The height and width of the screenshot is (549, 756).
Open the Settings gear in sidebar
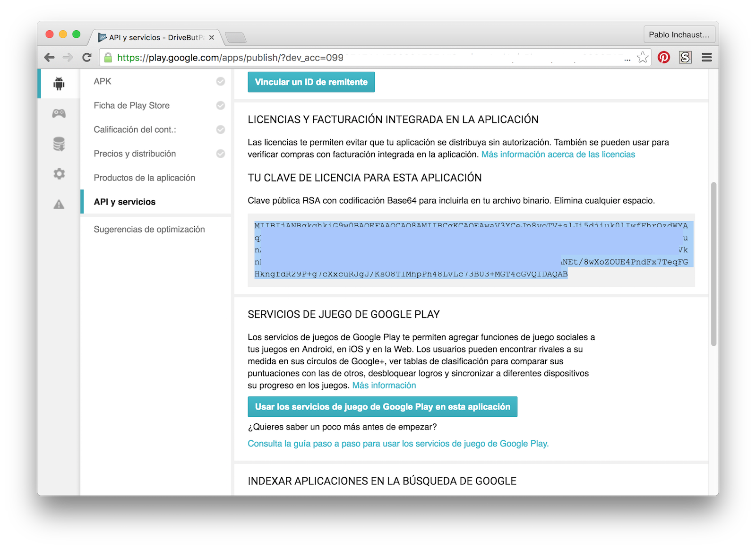pos(59,173)
